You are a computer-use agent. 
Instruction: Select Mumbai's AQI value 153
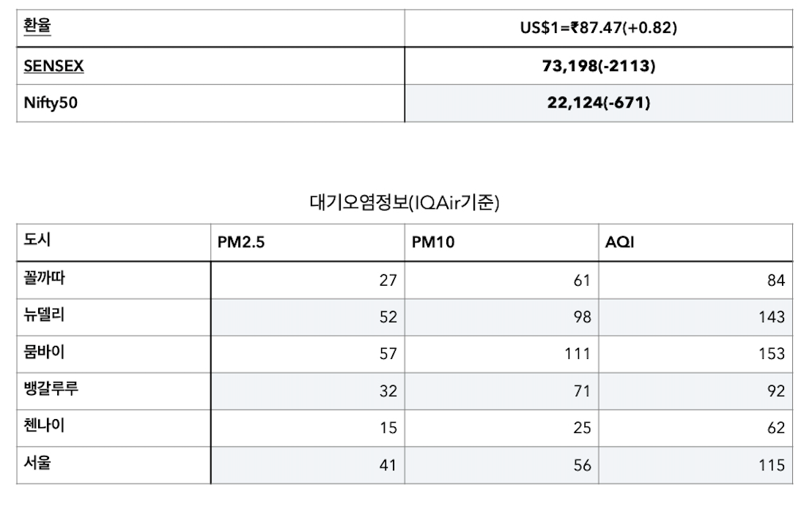(772, 354)
